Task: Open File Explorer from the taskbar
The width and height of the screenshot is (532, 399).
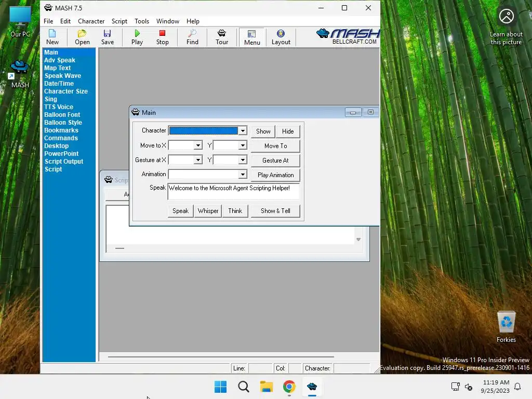Action: coord(267,387)
